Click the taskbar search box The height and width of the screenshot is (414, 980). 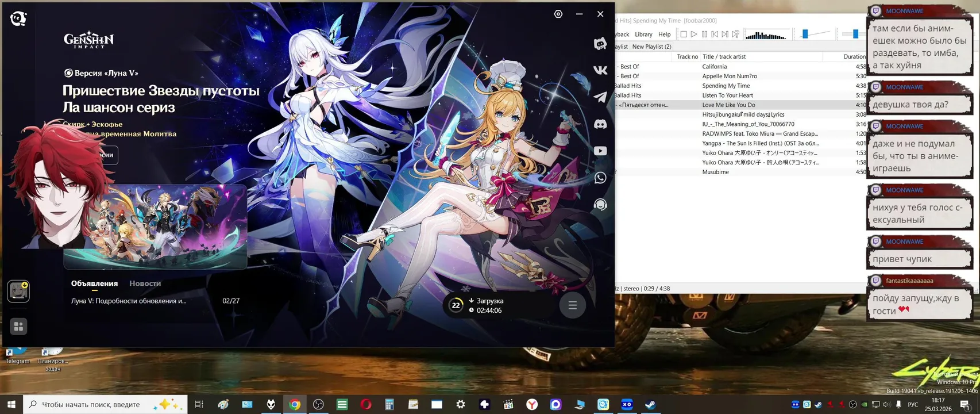tap(105, 405)
